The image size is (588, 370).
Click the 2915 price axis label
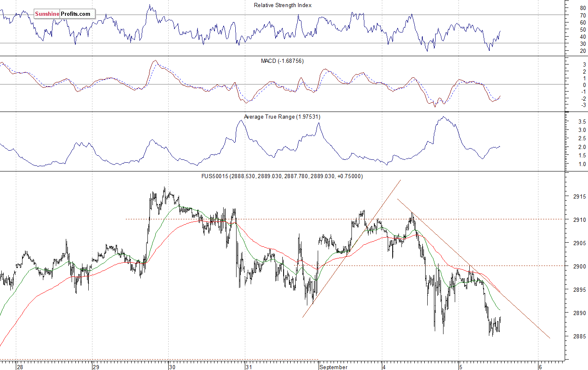(580, 196)
